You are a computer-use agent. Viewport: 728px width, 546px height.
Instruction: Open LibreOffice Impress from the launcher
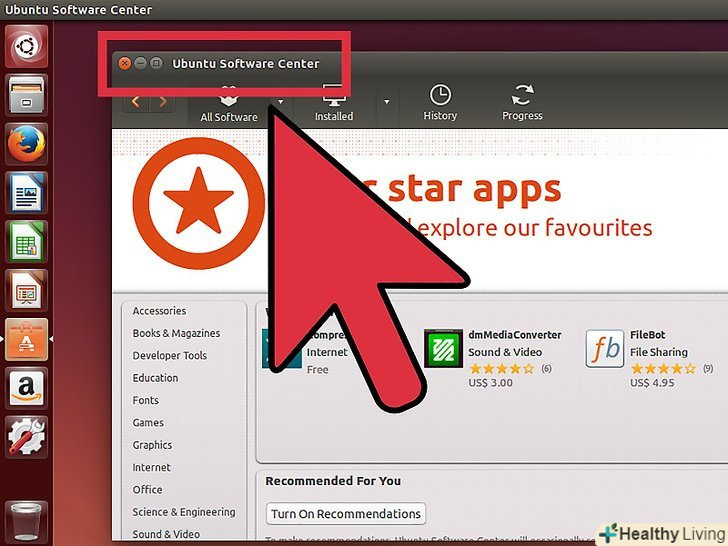[26, 291]
